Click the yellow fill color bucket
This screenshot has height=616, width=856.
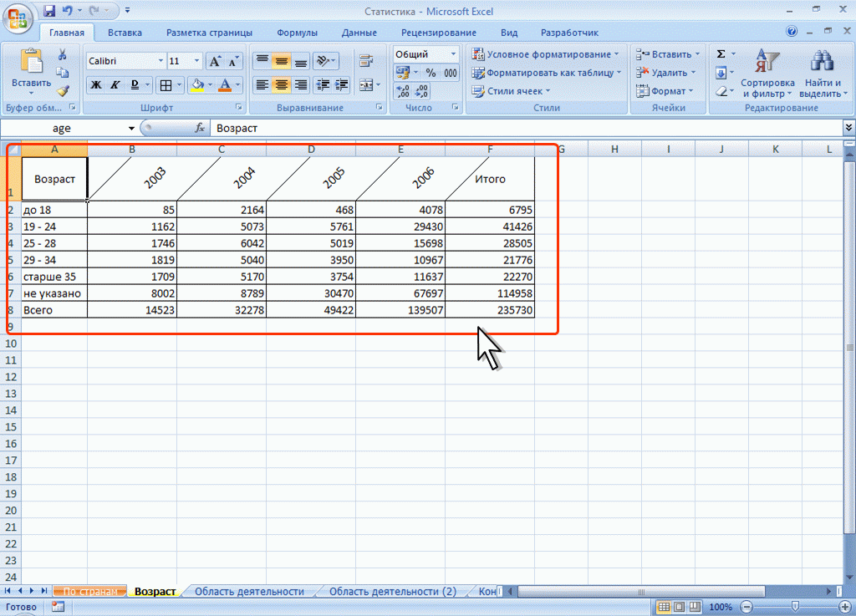(x=197, y=84)
